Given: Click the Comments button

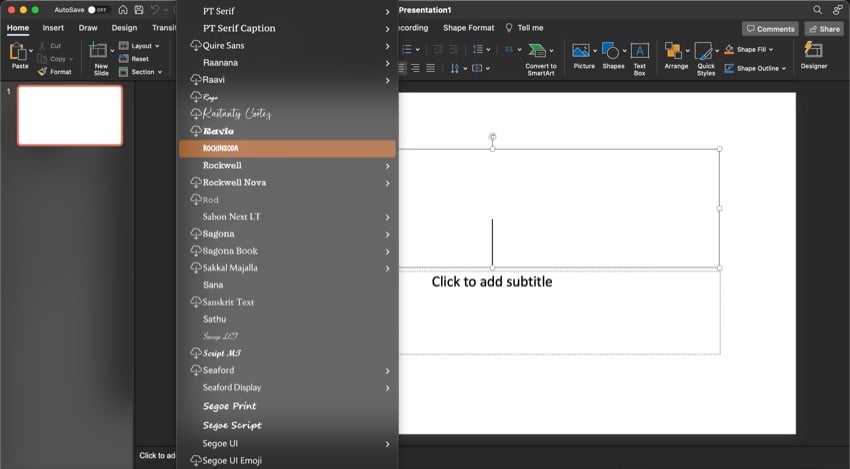Looking at the screenshot, I should click(x=770, y=29).
